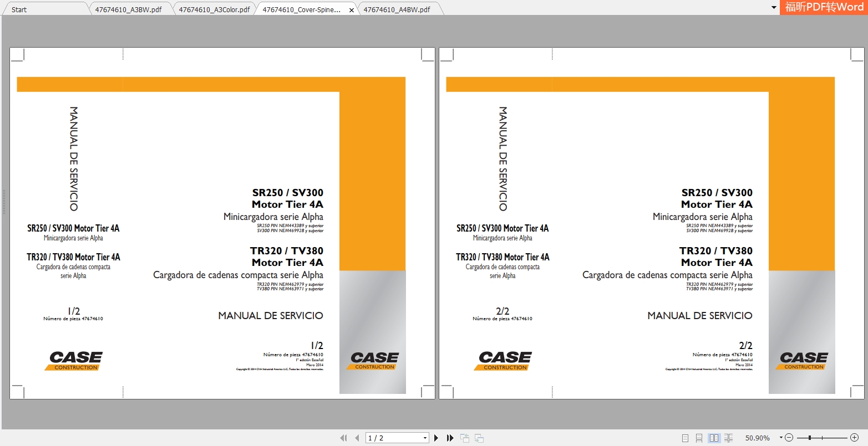Open the page number dropdown
Image resolution: width=868 pixels, height=446 pixels.
425,438
